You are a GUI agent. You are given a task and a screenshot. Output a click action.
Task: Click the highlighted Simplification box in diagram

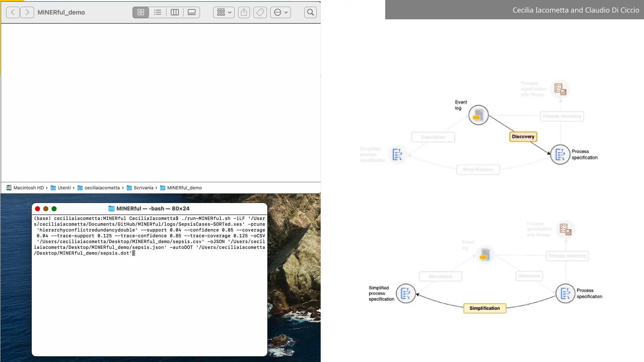(x=485, y=308)
